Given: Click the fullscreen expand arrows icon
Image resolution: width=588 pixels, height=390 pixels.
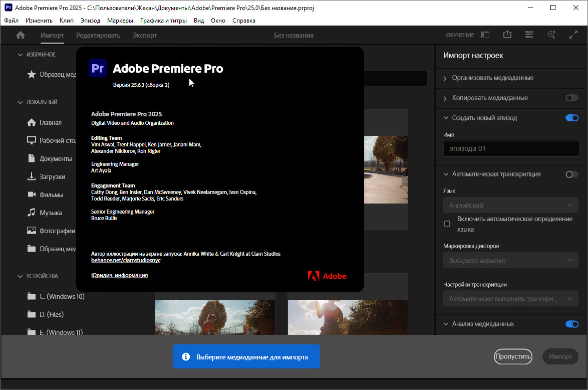Looking at the screenshot, I should (573, 35).
